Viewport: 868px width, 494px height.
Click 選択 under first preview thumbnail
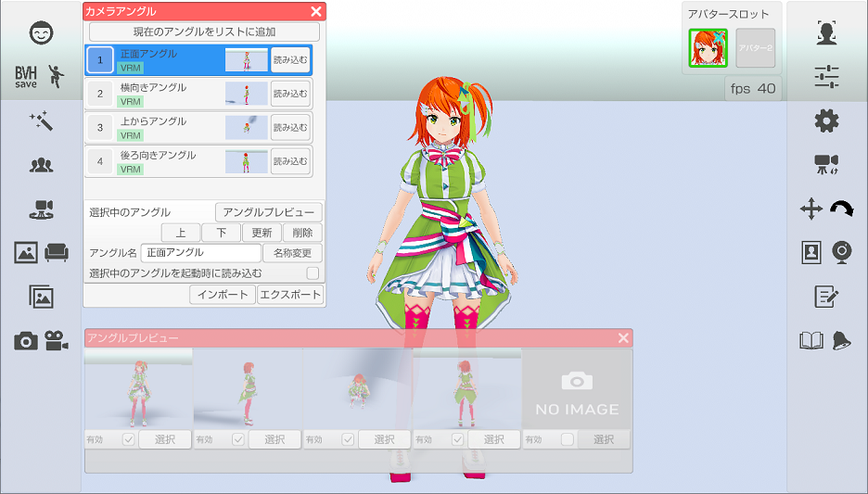165,439
